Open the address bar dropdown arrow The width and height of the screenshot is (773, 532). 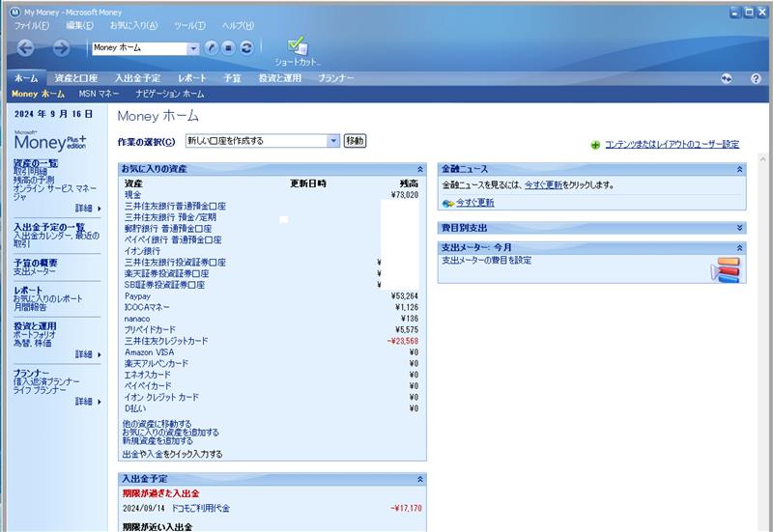pos(193,48)
